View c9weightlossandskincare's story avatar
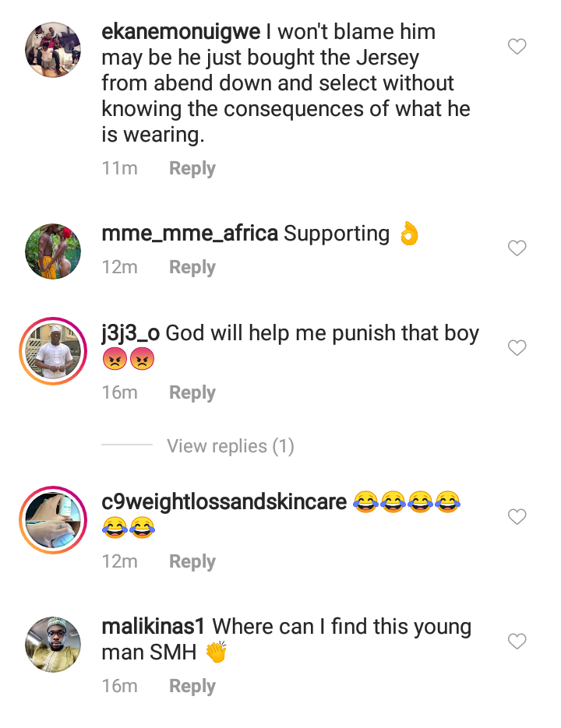Viewport: 561px width, 728px height. 53,521
